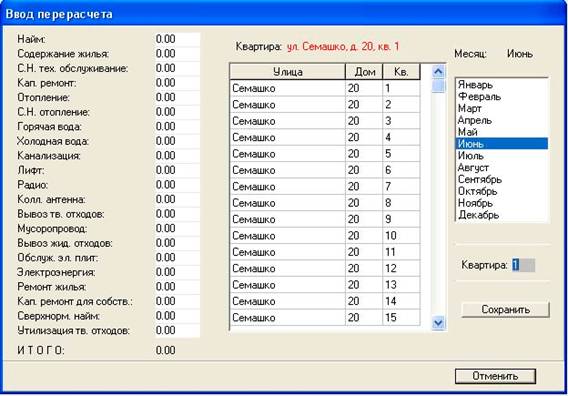Select the Семашко row for apartment 8
The width and height of the screenshot is (568, 396).
pyautogui.click(x=325, y=203)
